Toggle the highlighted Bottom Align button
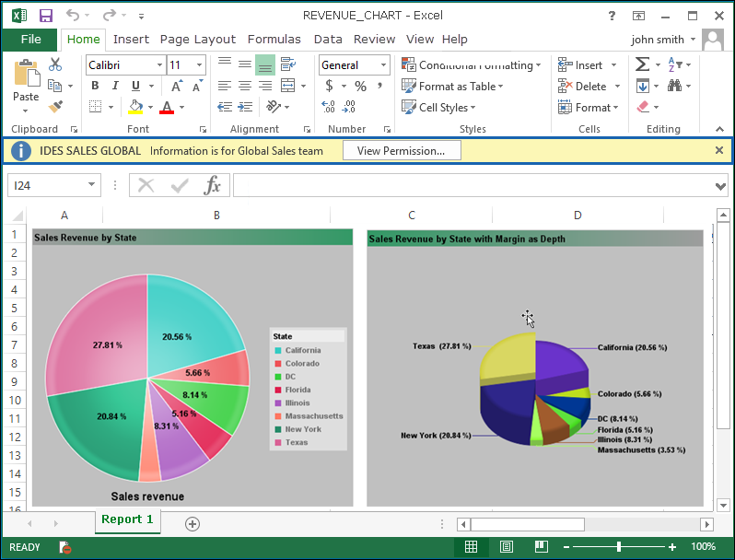 point(265,64)
